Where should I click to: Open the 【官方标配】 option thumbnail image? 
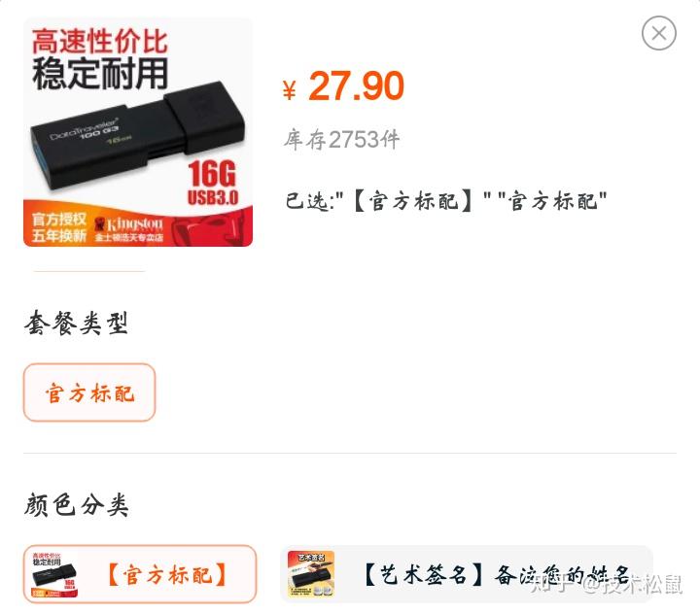[x=54, y=574]
